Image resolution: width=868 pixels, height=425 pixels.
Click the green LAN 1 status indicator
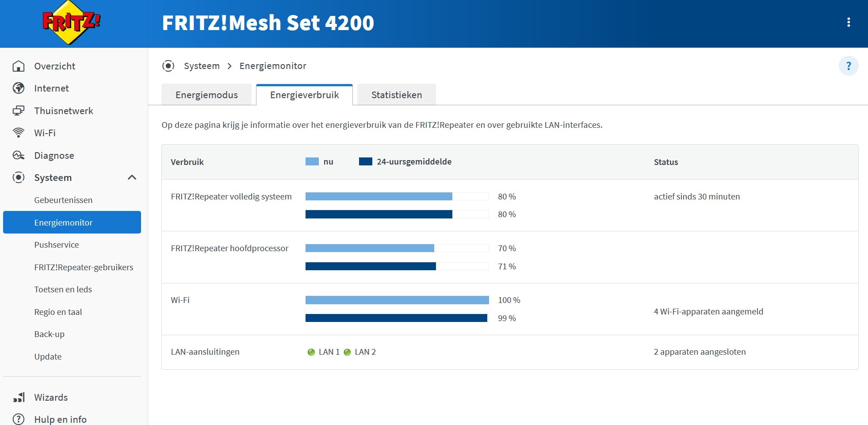pyautogui.click(x=311, y=352)
